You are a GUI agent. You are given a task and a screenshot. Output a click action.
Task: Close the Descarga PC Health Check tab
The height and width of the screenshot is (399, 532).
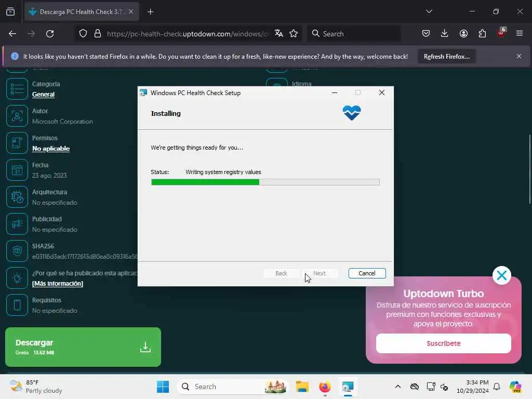(131, 11)
